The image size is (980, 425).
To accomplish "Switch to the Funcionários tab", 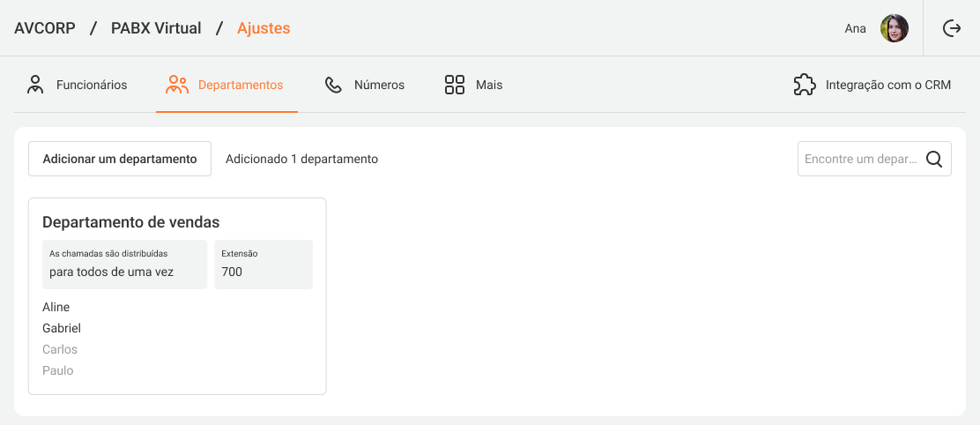I will 92,86.
